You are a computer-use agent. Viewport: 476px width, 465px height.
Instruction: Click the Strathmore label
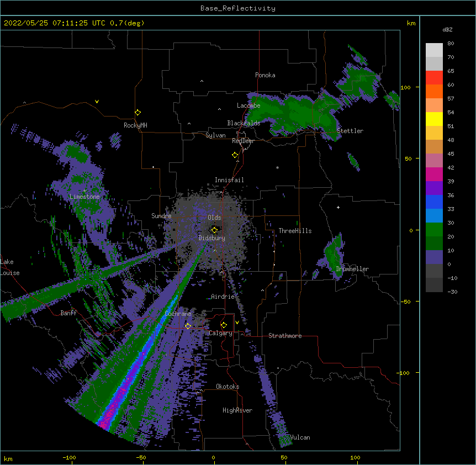click(285, 336)
